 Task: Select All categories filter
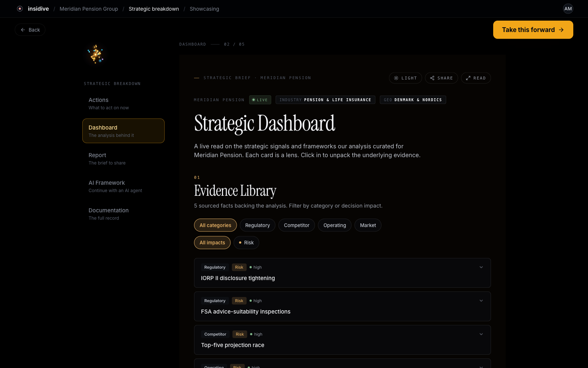pos(215,225)
